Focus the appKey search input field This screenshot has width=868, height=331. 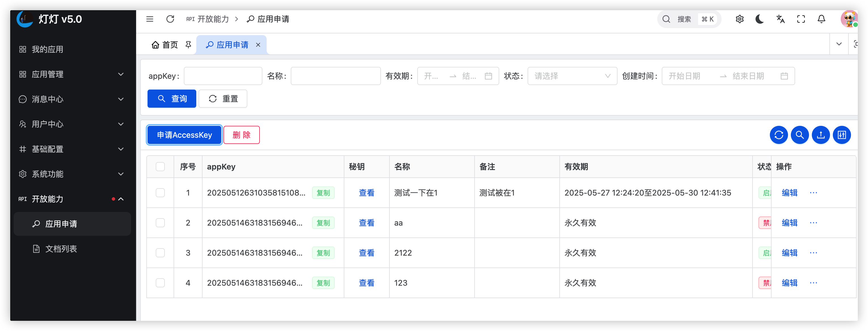coord(223,76)
